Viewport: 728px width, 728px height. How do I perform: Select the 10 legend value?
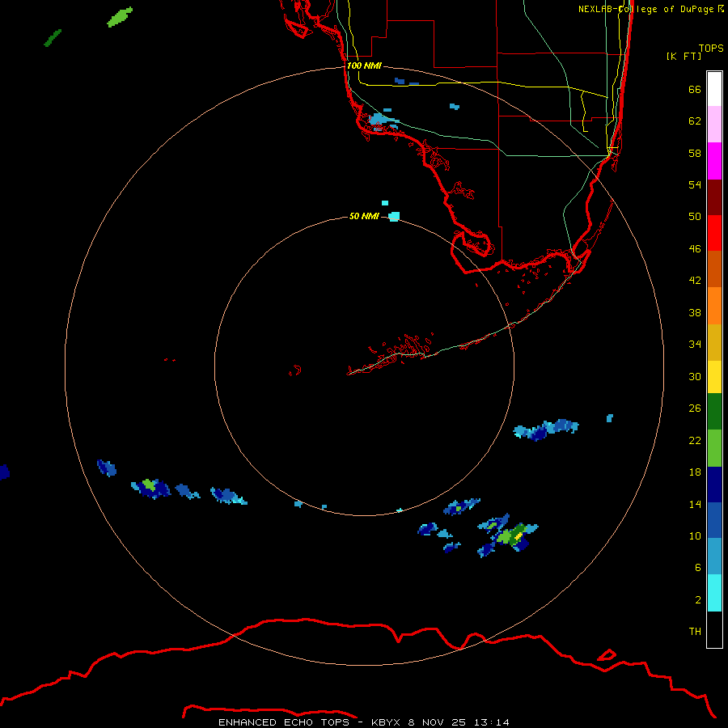(x=695, y=535)
